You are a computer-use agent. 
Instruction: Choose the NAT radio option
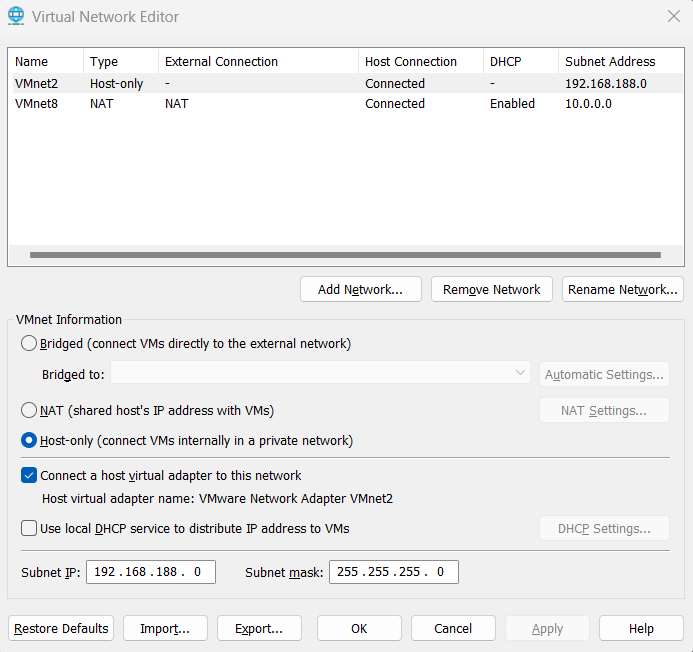pyautogui.click(x=30, y=411)
